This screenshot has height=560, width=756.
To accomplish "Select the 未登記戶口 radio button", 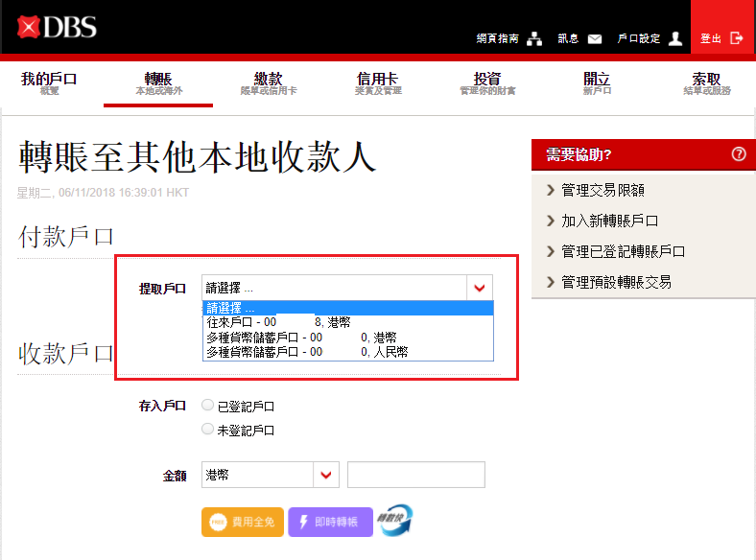I will pyautogui.click(x=208, y=430).
